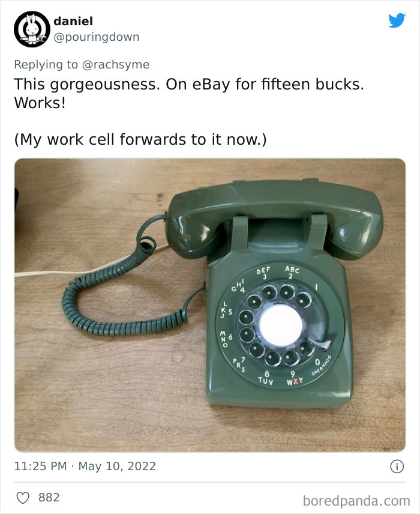Image resolution: width=420 pixels, height=514 pixels.
Task: Click the coiled green phone cord
Action: coord(114,300)
